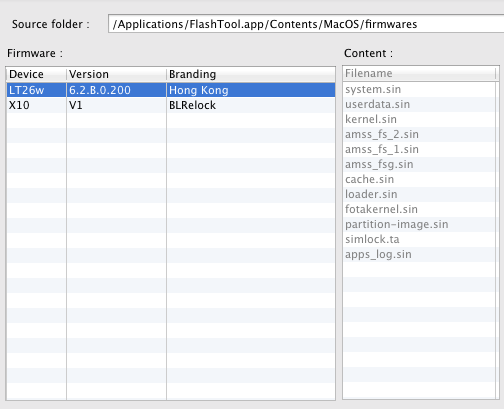
Task: Sort by the Version column header
Action: point(116,74)
